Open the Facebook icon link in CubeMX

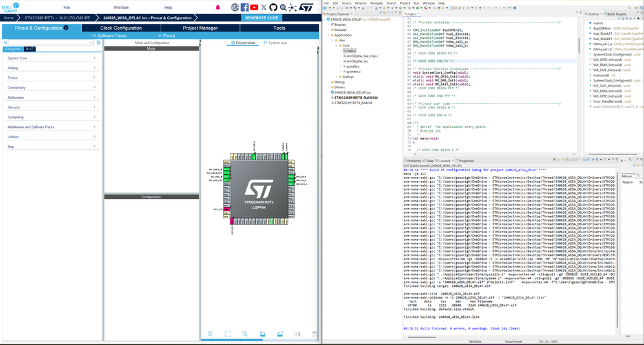point(245,7)
